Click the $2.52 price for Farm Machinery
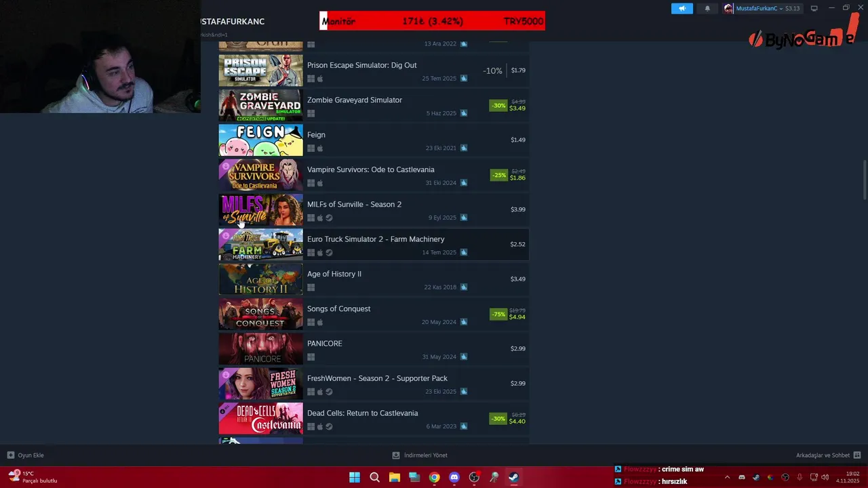This screenshot has width=868, height=488. (518, 244)
